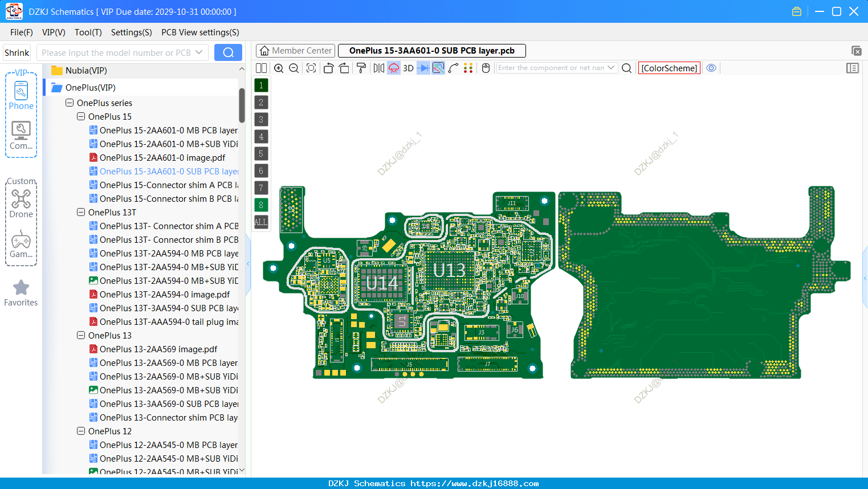Click the left panel collapse handle

(x=248, y=264)
